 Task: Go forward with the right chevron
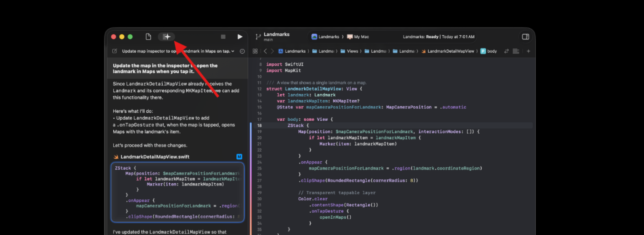[272, 51]
